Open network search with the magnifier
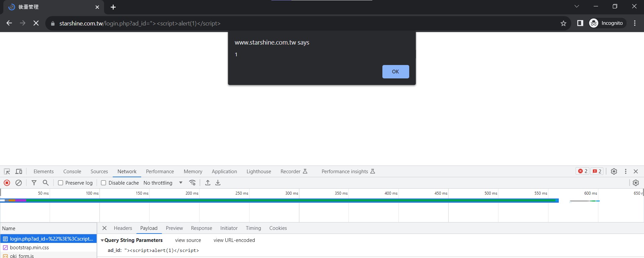The height and width of the screenshot is (258, 644). click(x=46, y=183)
